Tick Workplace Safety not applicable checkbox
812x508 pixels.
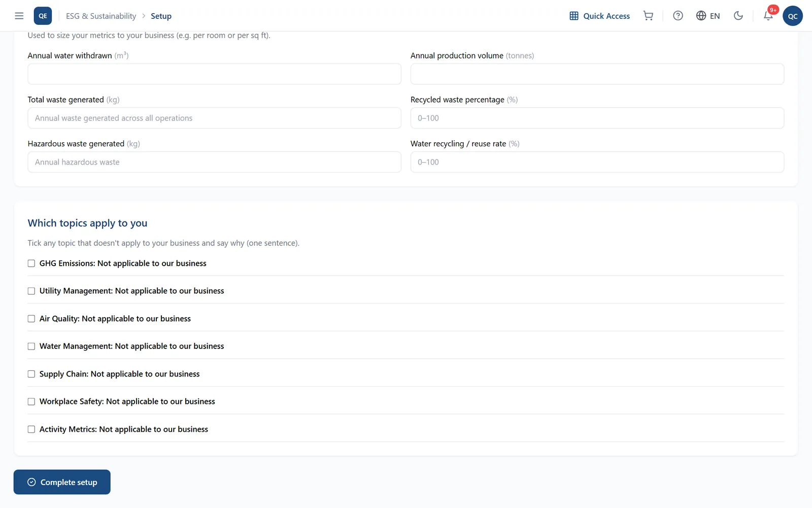coord(31,402)
